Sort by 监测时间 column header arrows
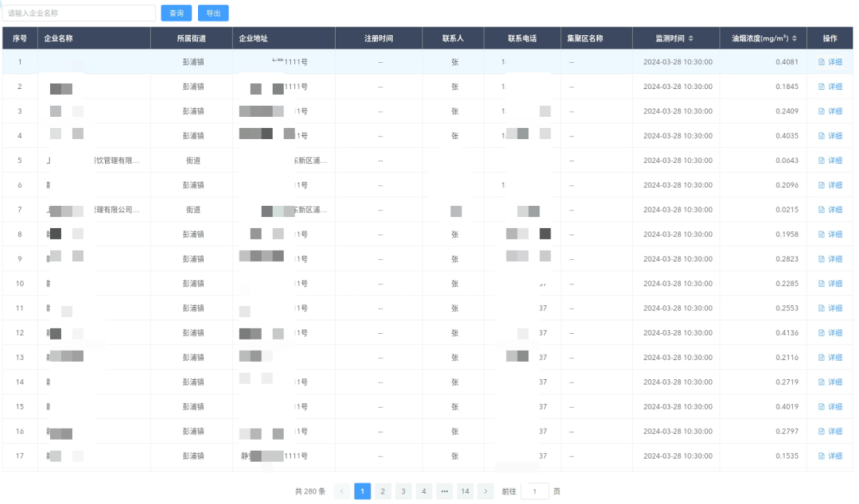859x504 pixels. click(690, 38)
